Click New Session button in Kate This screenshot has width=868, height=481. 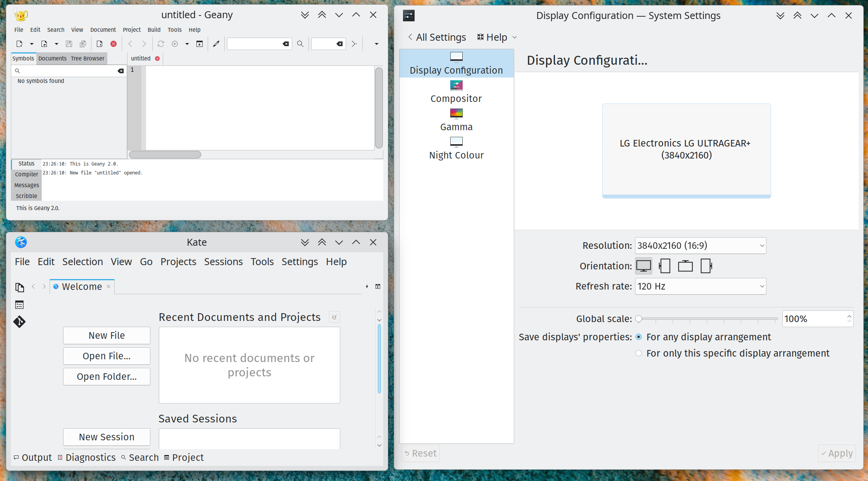coord(107,437)
